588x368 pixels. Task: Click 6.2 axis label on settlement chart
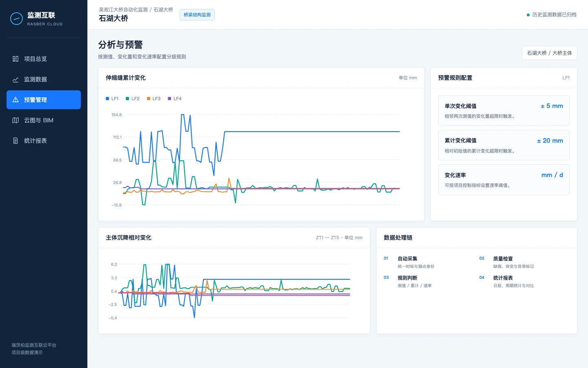pyautogui.click(x=114, y=265)
